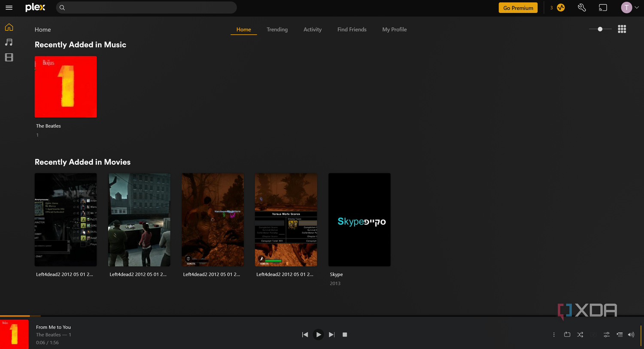The image size is (644, 349).
Task: Open the Activity alerts icon
Action: (x=561, y=8)
